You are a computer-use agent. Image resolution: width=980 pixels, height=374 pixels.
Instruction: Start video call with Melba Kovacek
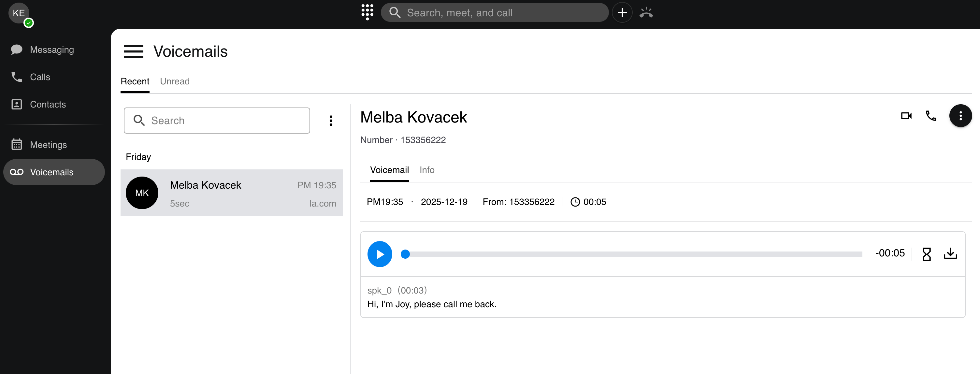tap(906, 116)
